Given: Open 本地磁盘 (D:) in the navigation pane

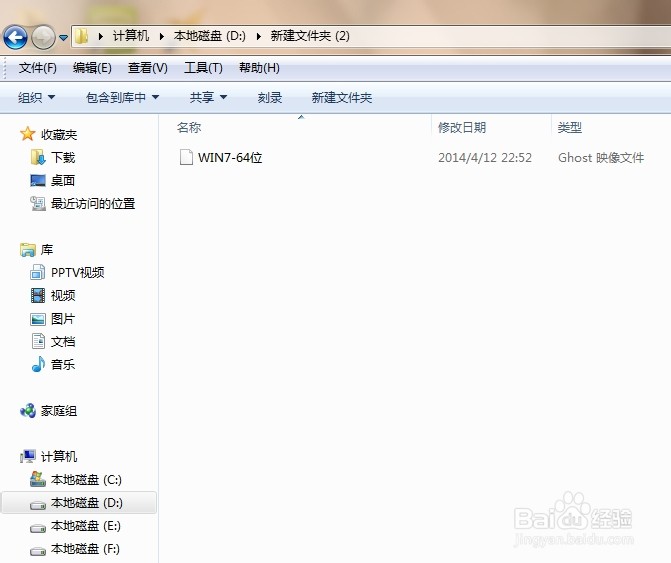Looking at the screenshot, I should (87, 503).
